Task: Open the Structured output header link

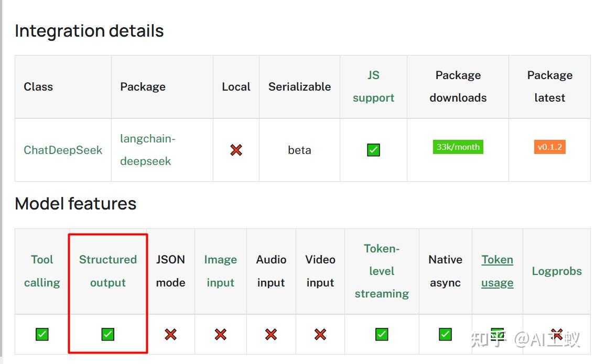Action: [x=108, y=271]
